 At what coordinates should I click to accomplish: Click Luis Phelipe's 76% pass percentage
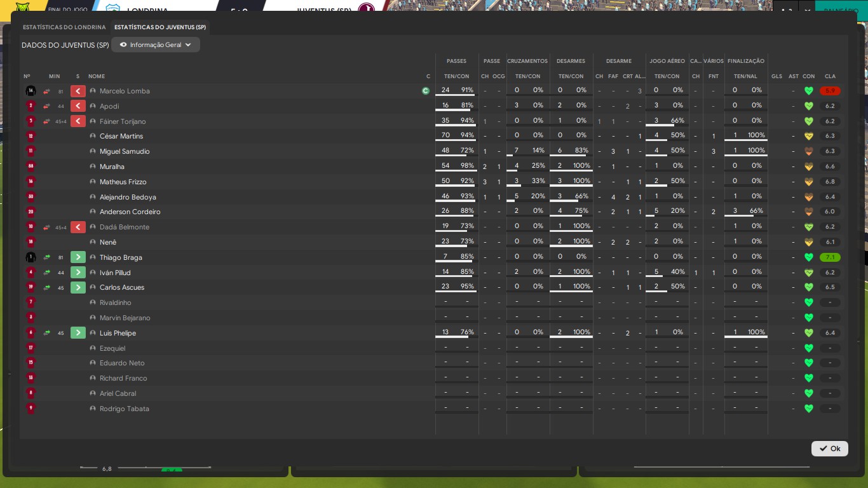click(x=467, y=332)
